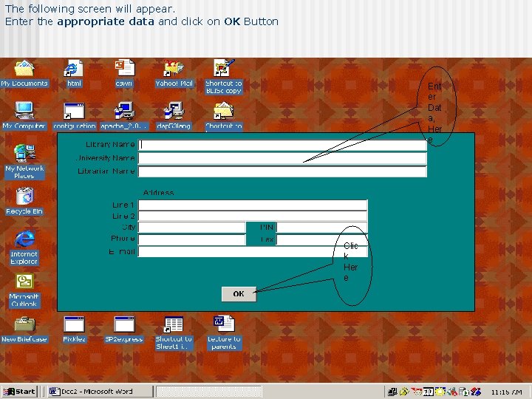The height and width of the screenshot is (399, 532).
Task: Select the cswn desktop icon
Action: point(124,74)
